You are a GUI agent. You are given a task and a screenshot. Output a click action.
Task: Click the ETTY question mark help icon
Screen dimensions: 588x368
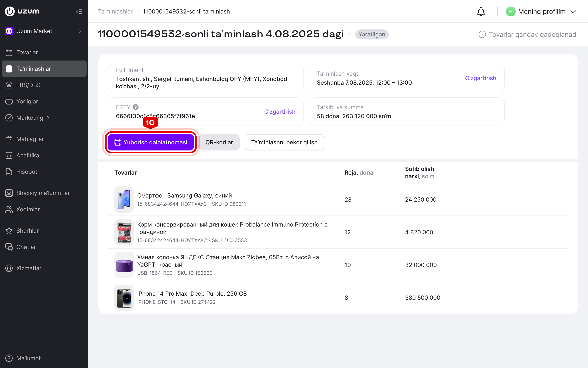pyautogui.click(x=136, y=107)
